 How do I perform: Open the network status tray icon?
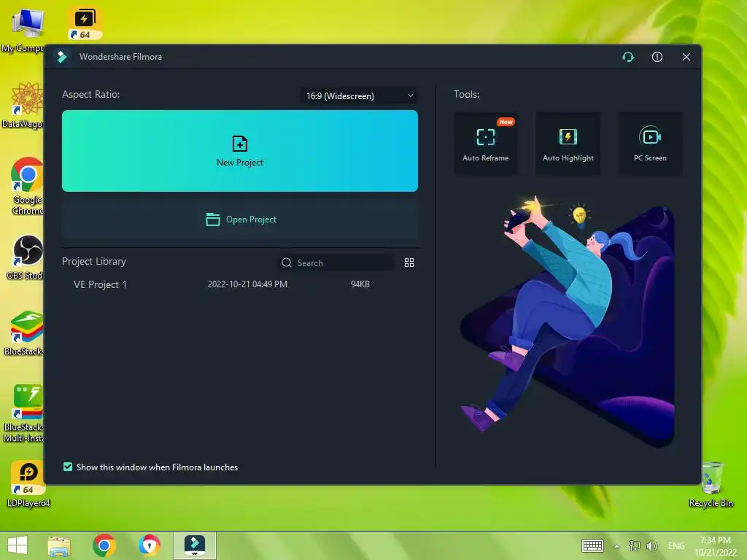tap(635, 545)
